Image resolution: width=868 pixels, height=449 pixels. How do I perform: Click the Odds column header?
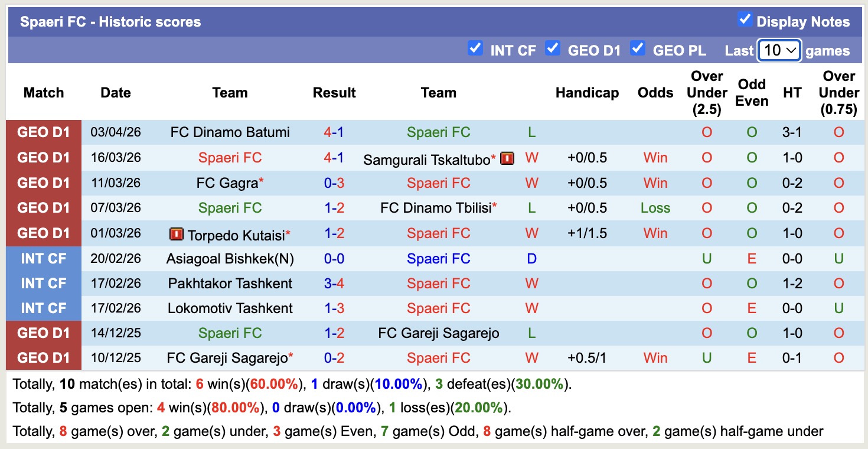click(x=655, y=93)
